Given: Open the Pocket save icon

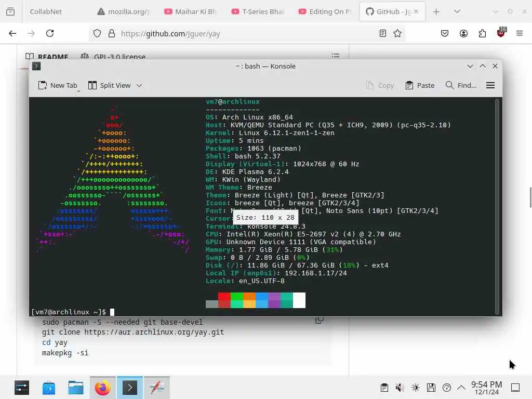Looking at the screenshot, I should click(x=445, y=33).
